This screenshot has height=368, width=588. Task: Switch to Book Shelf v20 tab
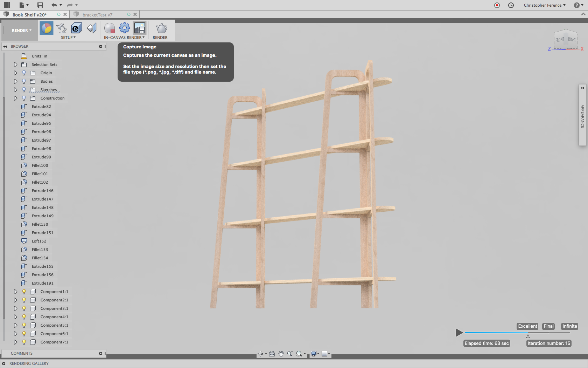click(29, 15)
